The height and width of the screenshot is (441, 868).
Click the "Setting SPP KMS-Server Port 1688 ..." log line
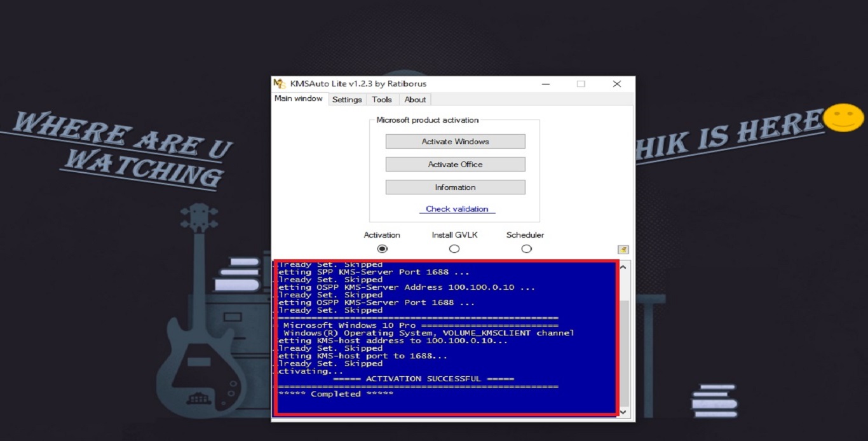tap(373, 272)
